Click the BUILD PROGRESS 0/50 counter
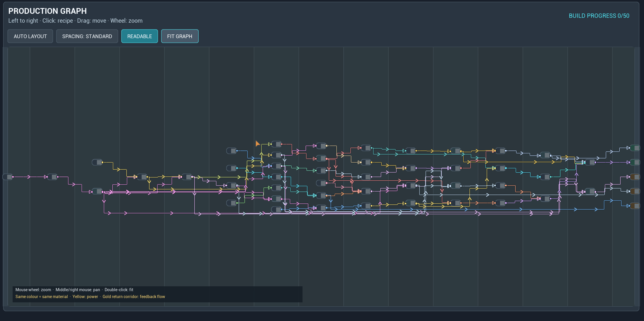This screenshot has width=644, height=321. [599, 16]
